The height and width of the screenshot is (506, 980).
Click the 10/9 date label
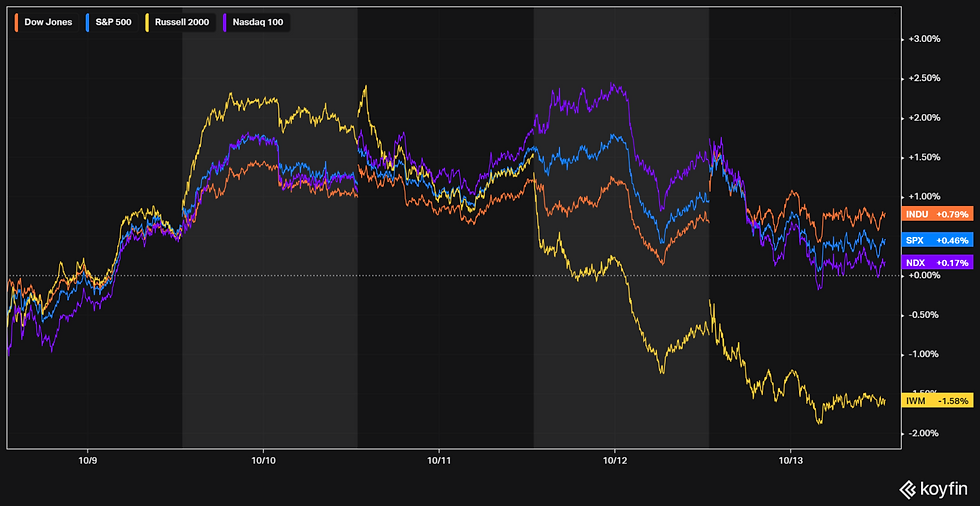coord(87,460)
